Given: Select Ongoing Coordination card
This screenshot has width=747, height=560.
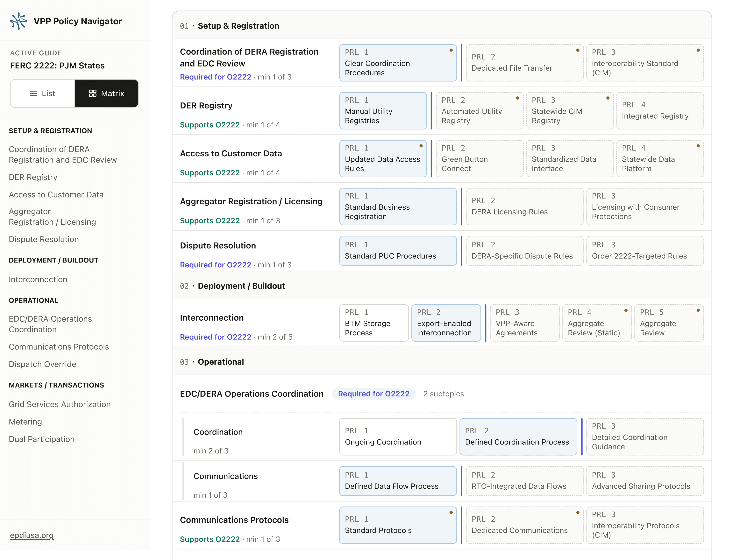Looking at the screenshot, I should 398,437.
